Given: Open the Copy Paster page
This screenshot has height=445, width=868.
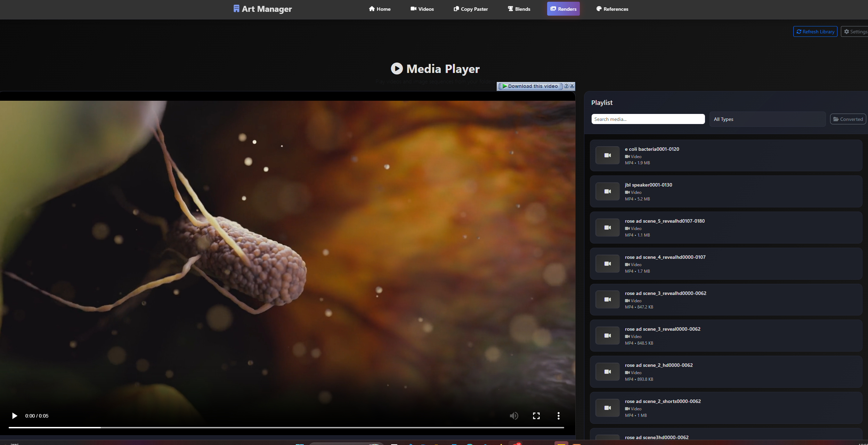Looking at the screenshot, I should [470, 9].
